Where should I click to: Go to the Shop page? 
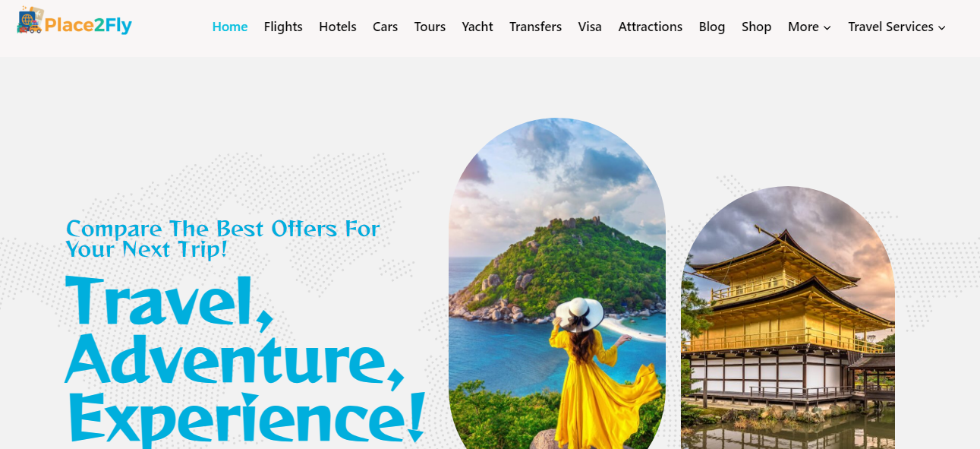coord(756,27)
